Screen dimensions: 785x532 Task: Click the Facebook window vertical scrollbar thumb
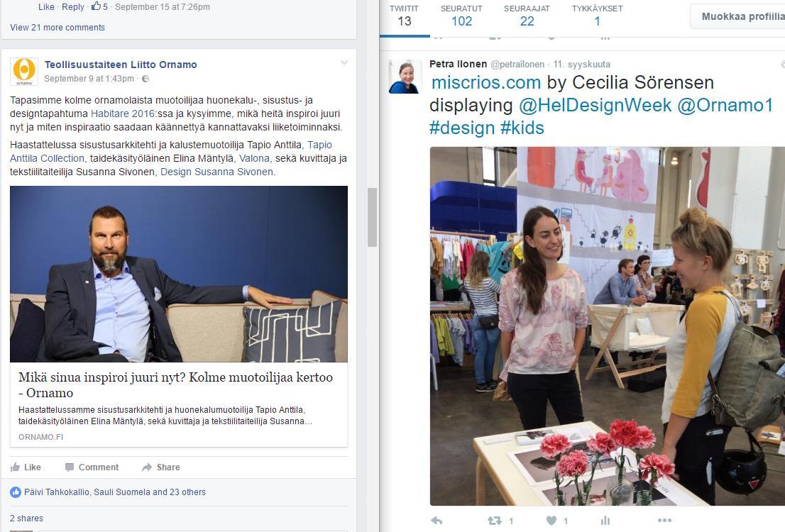[x=372, y=217]
